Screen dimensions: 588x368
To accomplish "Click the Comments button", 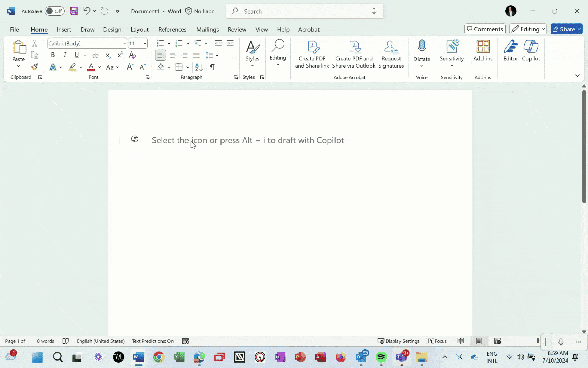I will pos(485,29).
